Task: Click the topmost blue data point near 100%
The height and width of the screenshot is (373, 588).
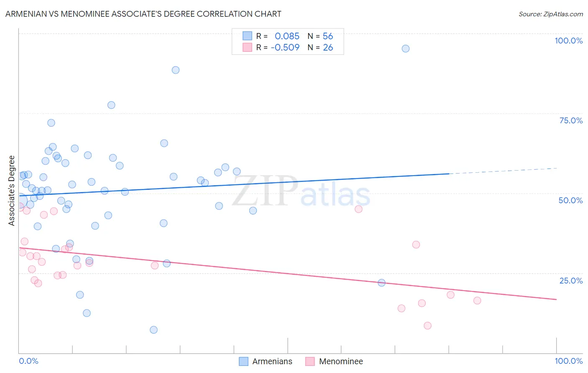Action: point(406,49)
